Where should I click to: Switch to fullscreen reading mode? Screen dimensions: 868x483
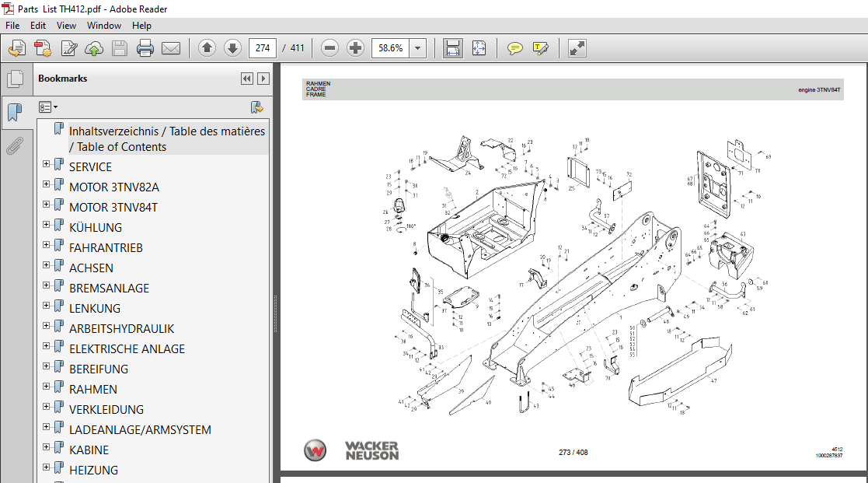[577, 47]
